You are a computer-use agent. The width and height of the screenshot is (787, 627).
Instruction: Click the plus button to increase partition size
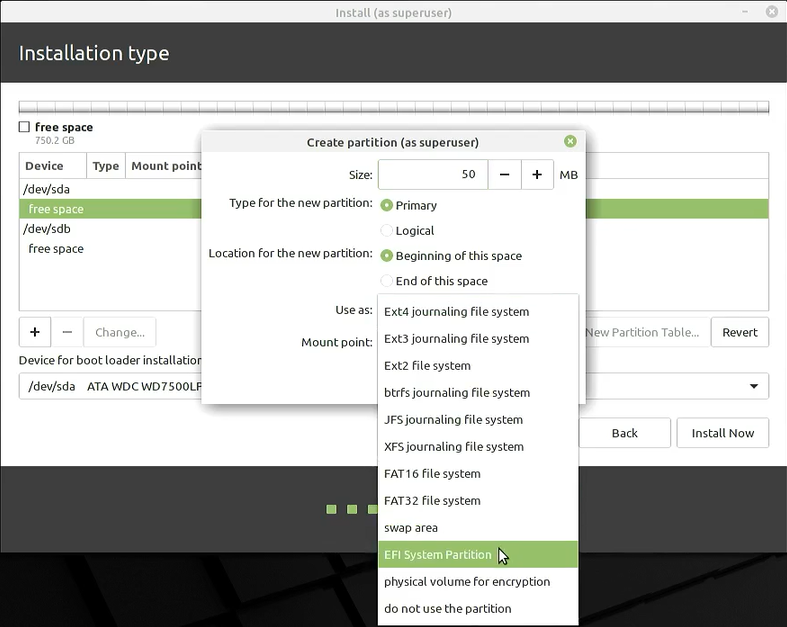click(537, 175)
